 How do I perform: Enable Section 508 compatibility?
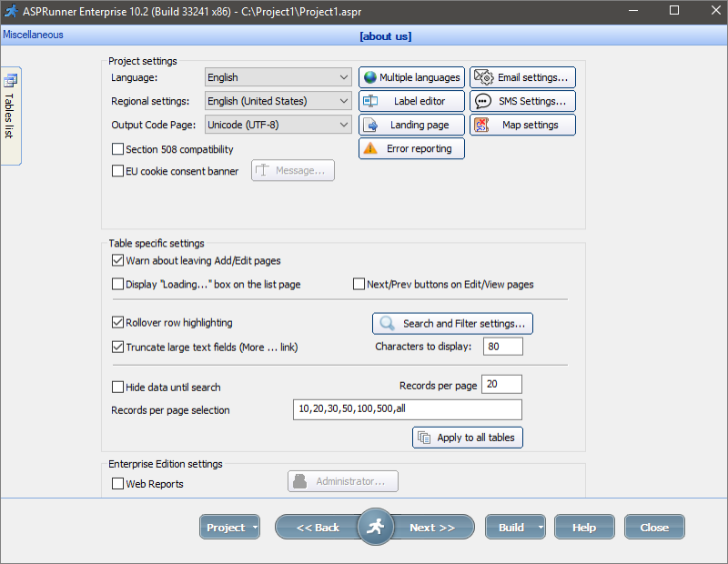pyautogui.click(x=117, y=148)
